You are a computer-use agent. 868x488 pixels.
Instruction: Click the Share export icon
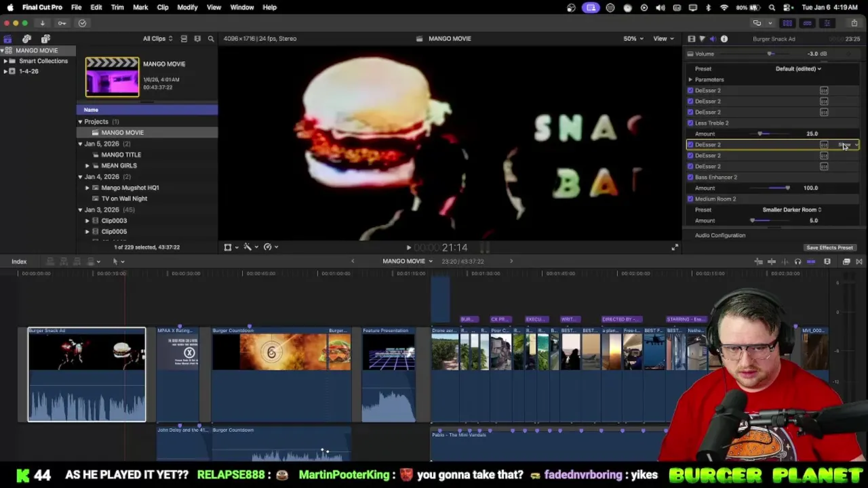(x=853, y=23)
